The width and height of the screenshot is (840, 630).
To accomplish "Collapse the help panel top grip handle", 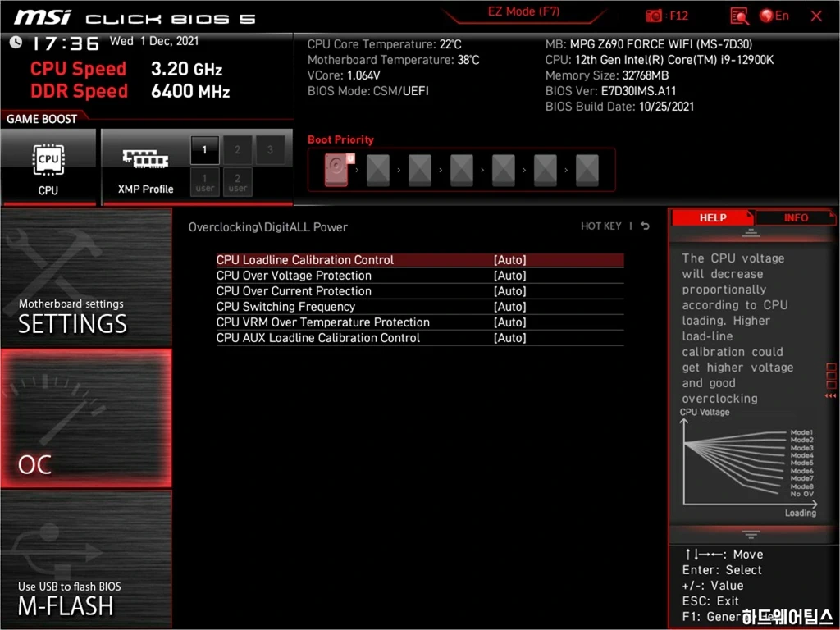I will [x=751, y=233].
